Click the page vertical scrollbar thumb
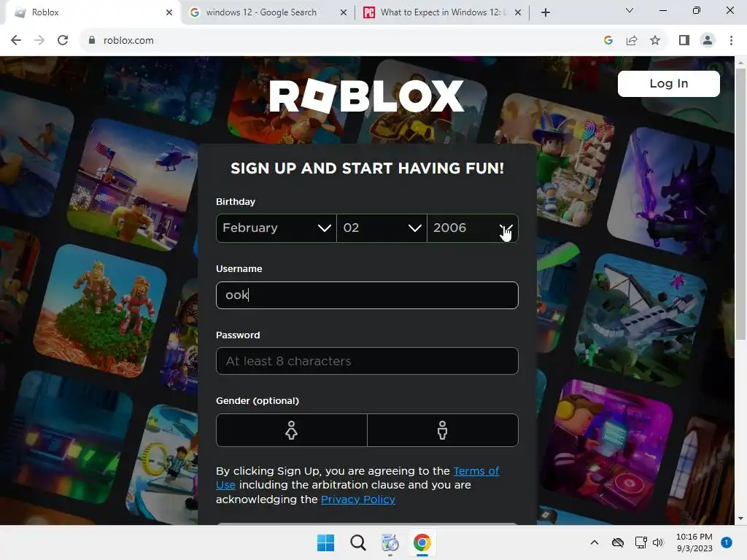 740,204
